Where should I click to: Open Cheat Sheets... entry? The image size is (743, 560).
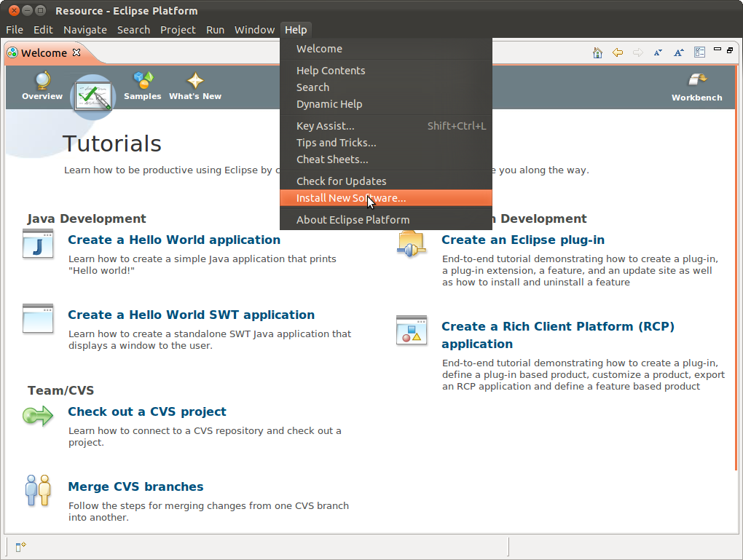coord(386,159)
